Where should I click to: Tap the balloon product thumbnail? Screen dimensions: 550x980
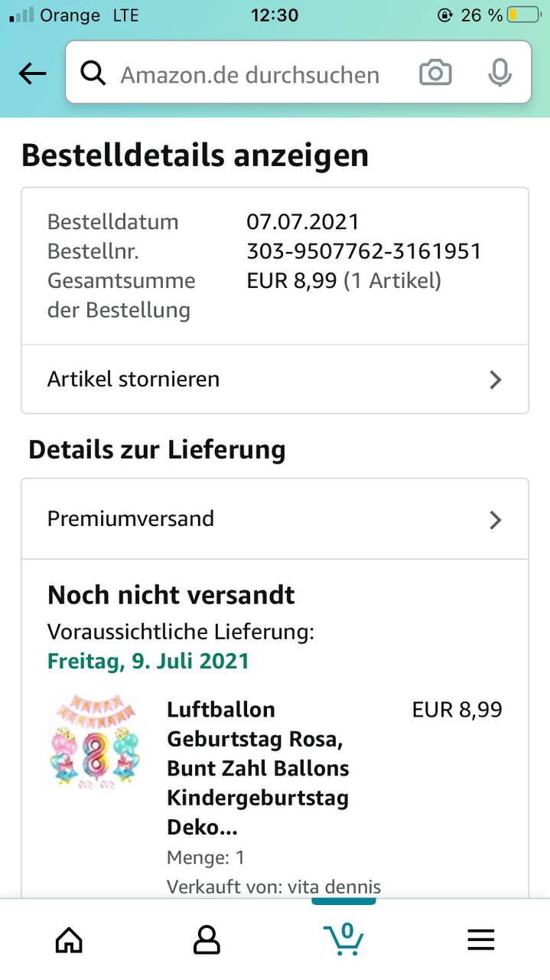pos(95,741)
